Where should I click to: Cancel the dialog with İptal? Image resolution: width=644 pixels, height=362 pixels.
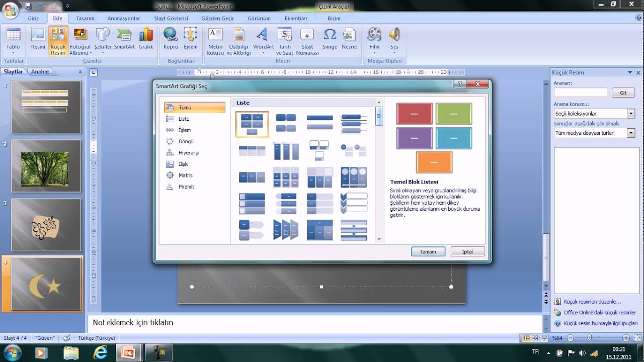(x=467, y=251)
